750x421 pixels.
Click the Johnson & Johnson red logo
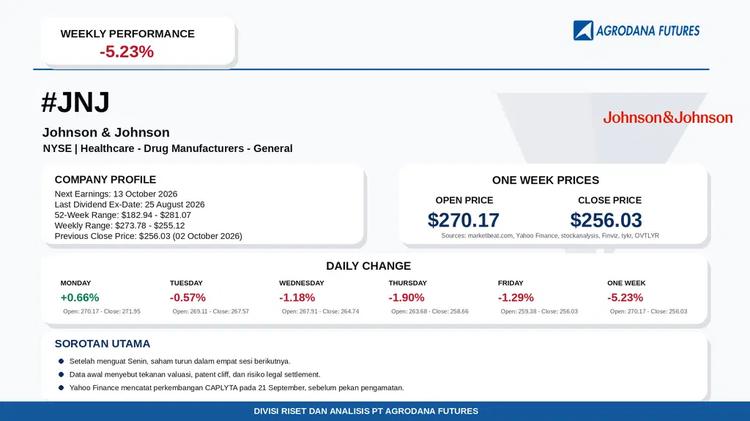(x=667, y=117)
